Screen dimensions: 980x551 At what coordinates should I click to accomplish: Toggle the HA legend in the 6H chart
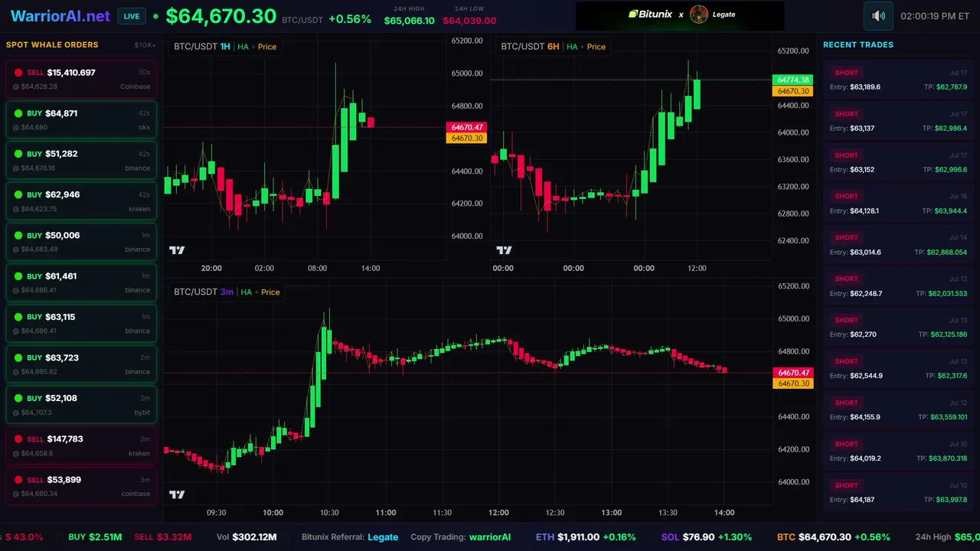tap(572, 47)
